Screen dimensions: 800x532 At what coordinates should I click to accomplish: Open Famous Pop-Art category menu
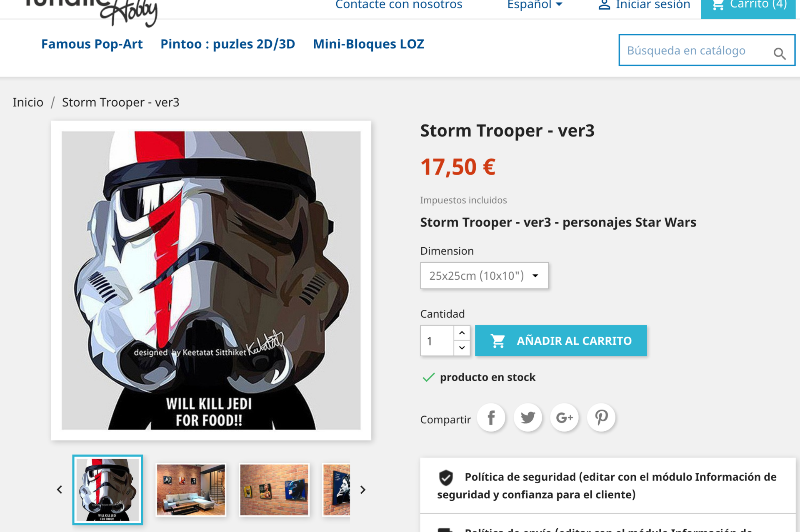pyautogui.click(x=92, y=44)
